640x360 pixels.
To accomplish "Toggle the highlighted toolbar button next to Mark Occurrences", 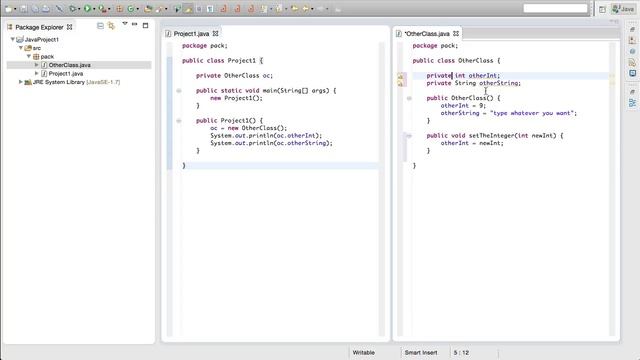I will tap(188, 9).
